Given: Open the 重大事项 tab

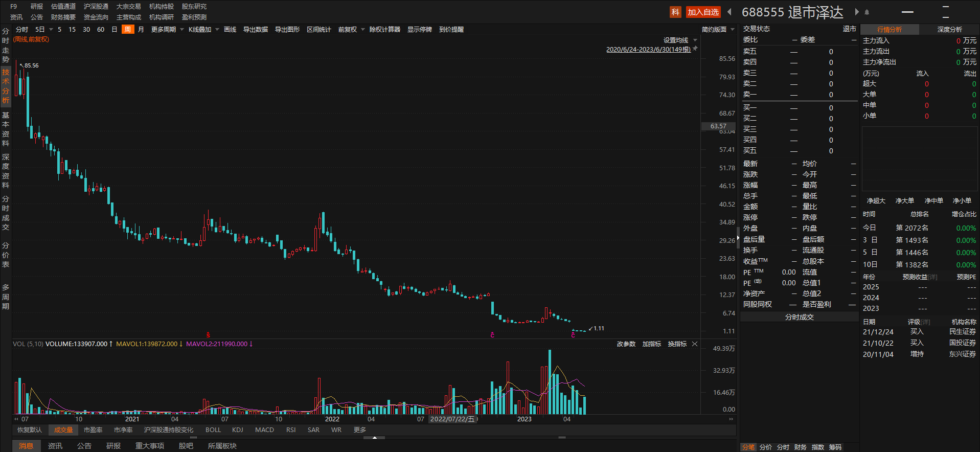Looking at the screenshot, I should click(150, 446).
